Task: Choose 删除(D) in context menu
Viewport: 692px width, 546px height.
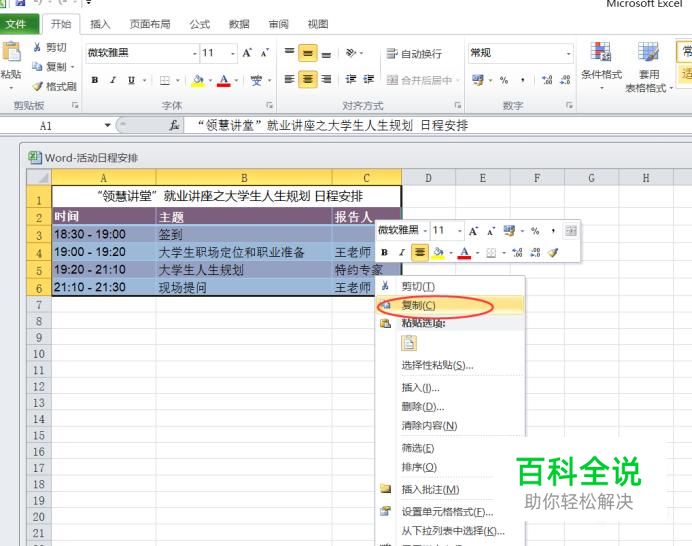Action: tap(450, 406)
